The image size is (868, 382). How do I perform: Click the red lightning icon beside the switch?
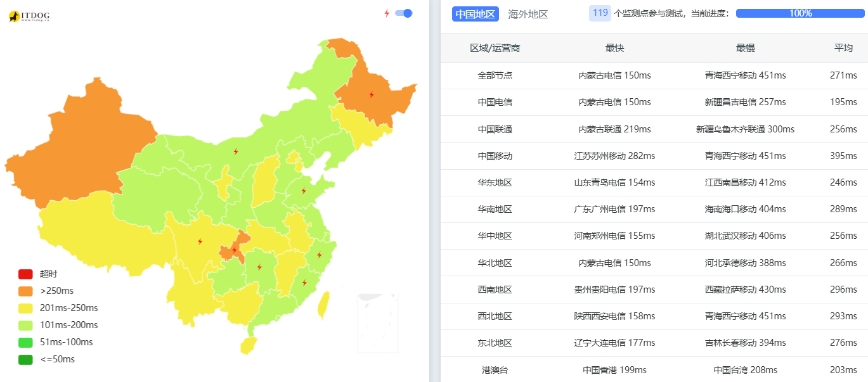(x=387, y=13)
